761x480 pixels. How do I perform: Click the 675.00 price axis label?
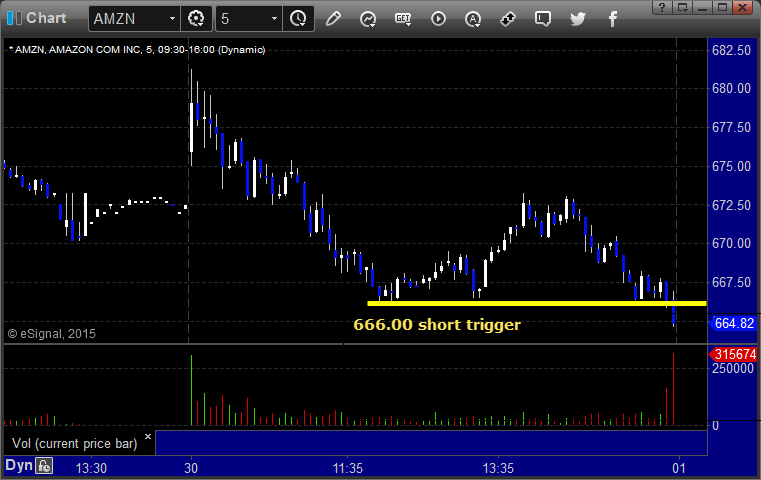pos(731,166)
